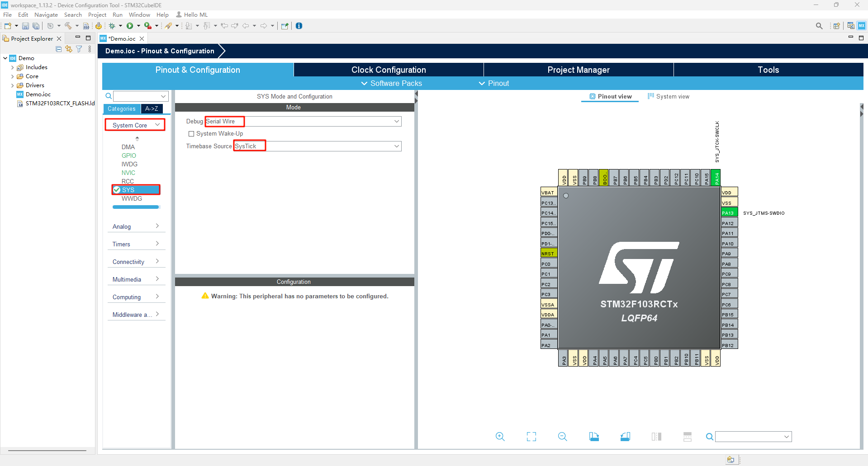Fit the chip to the view (best fit icon)

tap(531, 437)
